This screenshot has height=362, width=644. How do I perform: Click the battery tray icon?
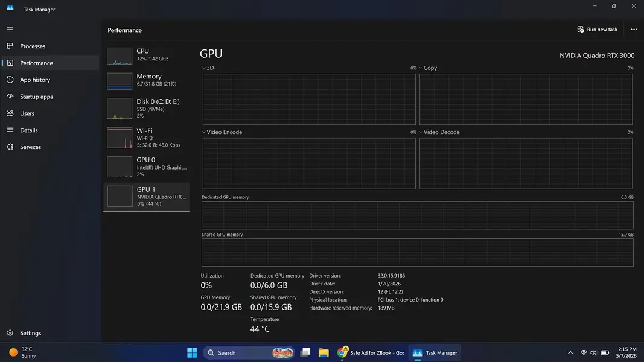(605, 352)
